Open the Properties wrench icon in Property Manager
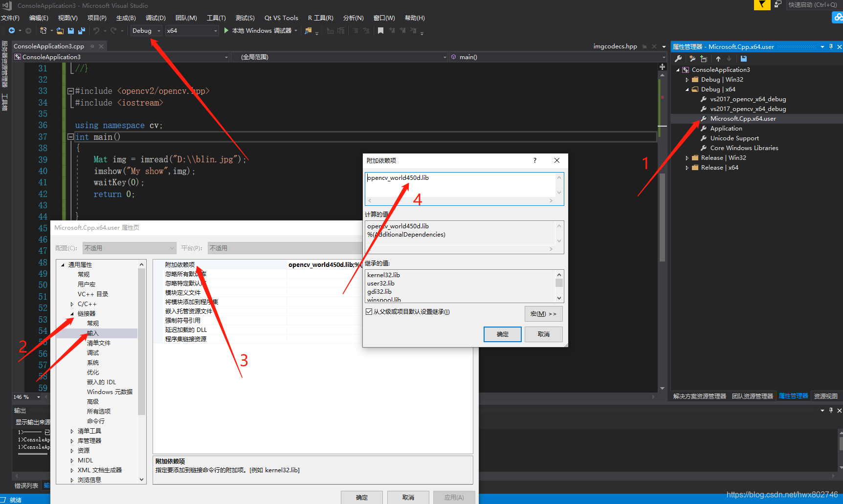Viewport: 843px width, 504px height. (678, 59)
